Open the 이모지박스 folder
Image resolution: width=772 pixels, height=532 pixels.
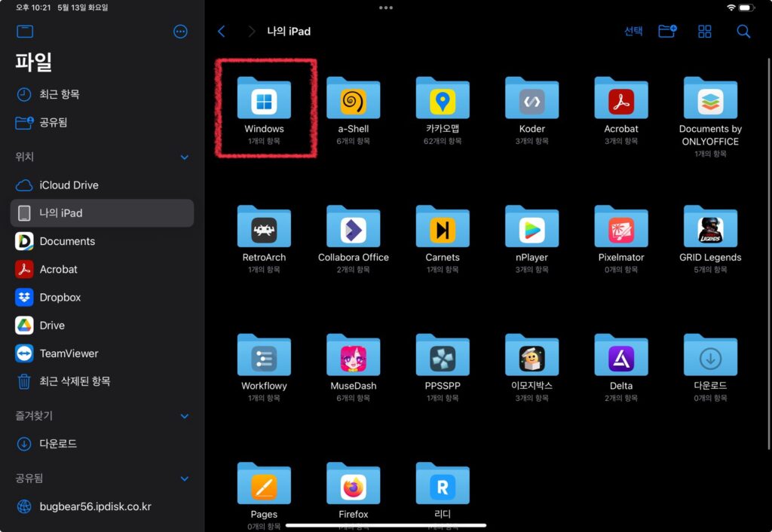pos(532,355)
